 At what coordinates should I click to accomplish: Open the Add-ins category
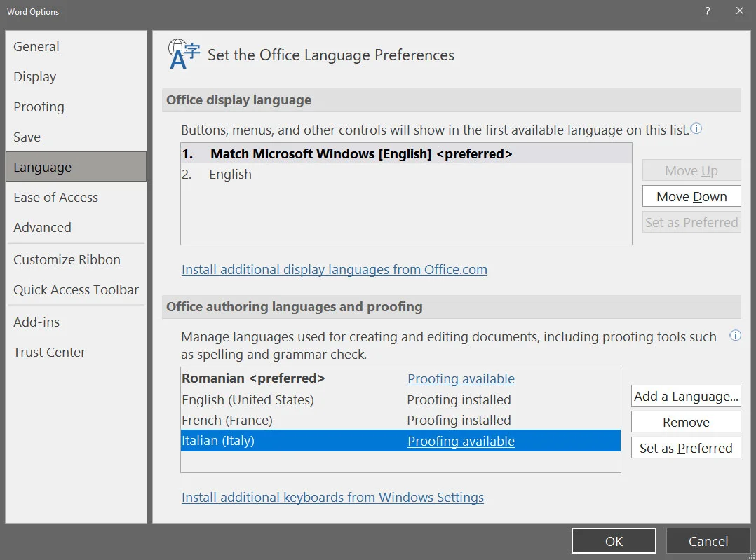pyautogui.click(x=76, y=322)
